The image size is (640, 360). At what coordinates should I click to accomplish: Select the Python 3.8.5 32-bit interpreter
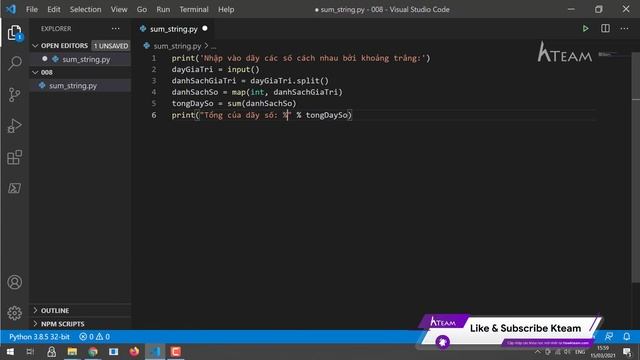(x=39, y=337)
